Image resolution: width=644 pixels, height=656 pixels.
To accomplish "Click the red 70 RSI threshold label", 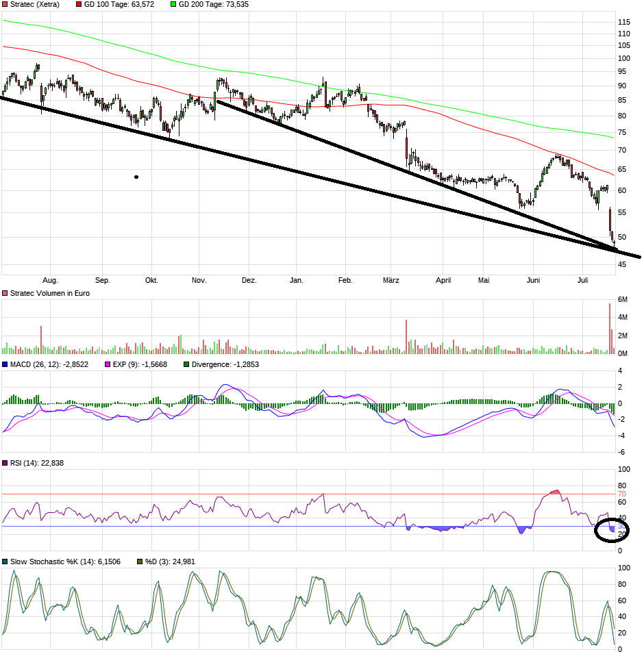I will (x=622, y=494).
